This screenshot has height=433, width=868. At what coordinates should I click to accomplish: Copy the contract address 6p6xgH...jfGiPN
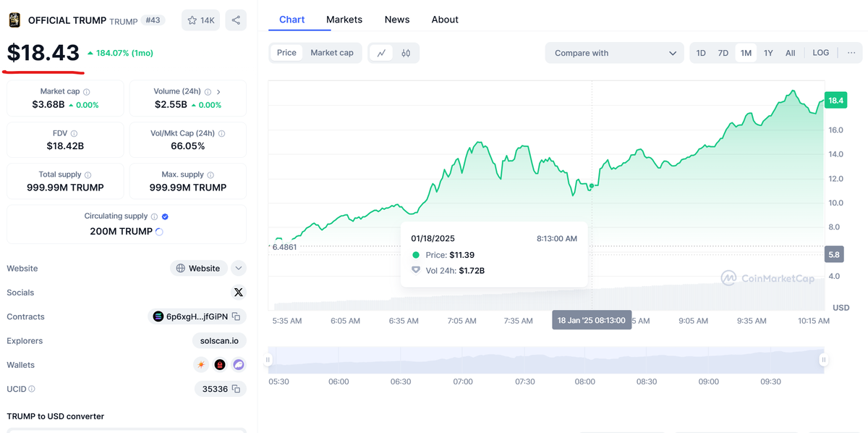pyautogui.click(x=236, y=316)
